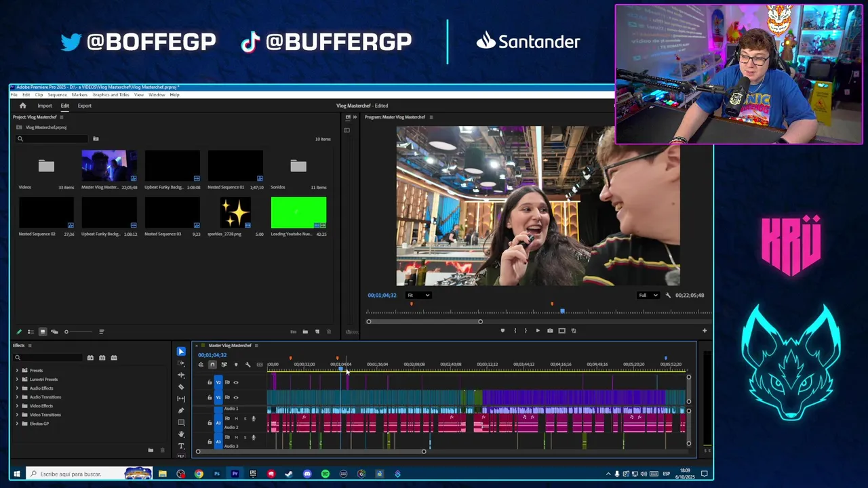Click the Safe Margins button in Program monitor

pyautogui.click(x=561, y=331)
